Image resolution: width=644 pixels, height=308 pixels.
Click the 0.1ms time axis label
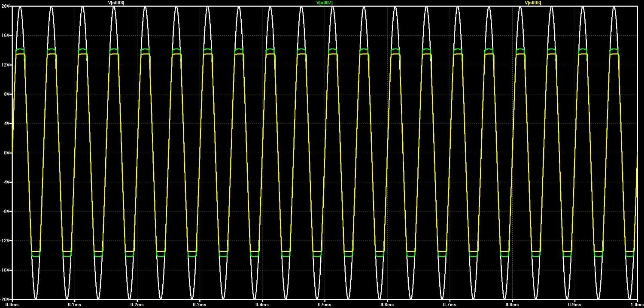pos(74,304)
